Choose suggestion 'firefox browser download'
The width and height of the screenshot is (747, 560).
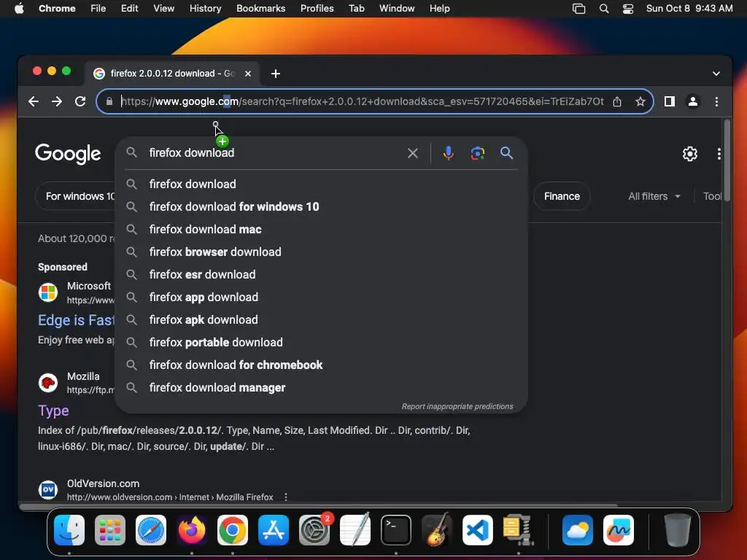pyautogui.click(x=321, y=252)
